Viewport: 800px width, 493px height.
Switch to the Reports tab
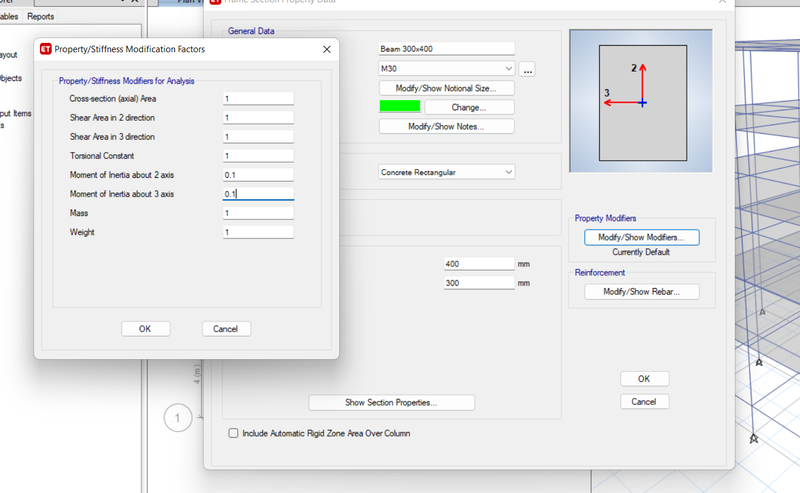[41, 16]
